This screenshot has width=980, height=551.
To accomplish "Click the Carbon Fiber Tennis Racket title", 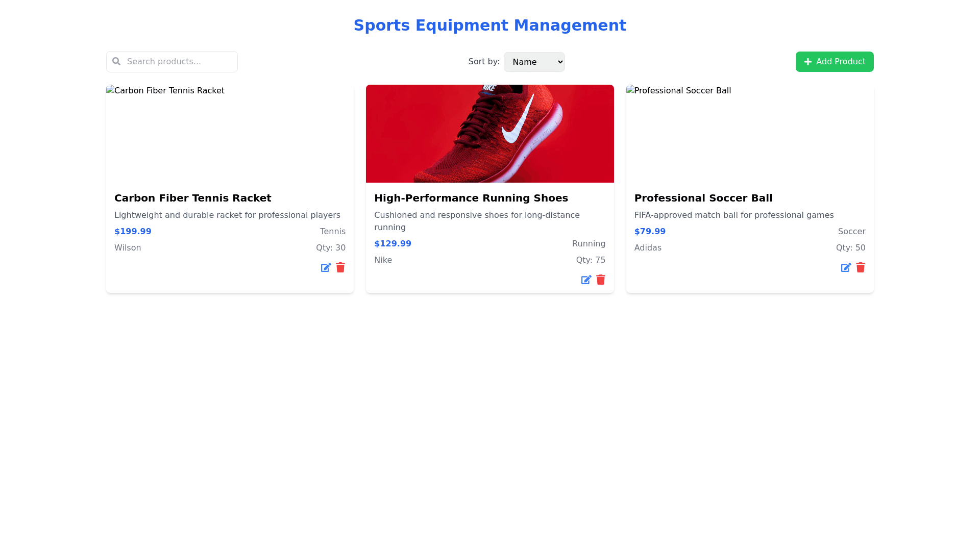I will 192,198.
